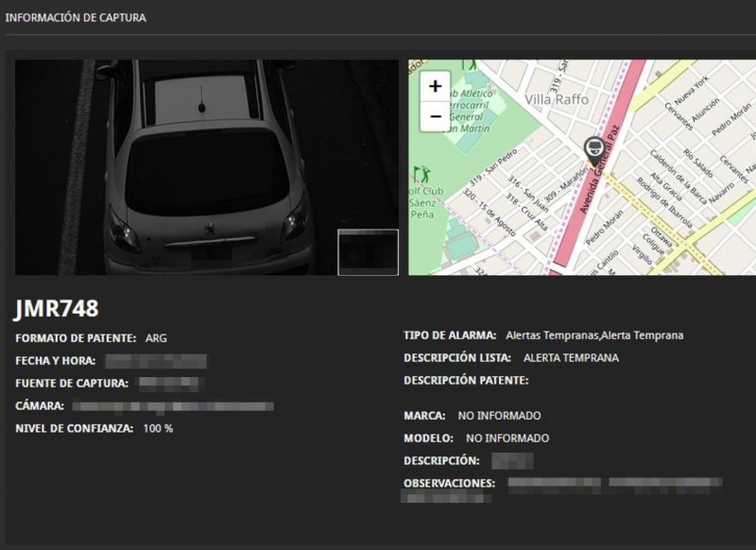Click Avenida General Paz on map
The image size is (756, 550).
[x=598, y=170]
